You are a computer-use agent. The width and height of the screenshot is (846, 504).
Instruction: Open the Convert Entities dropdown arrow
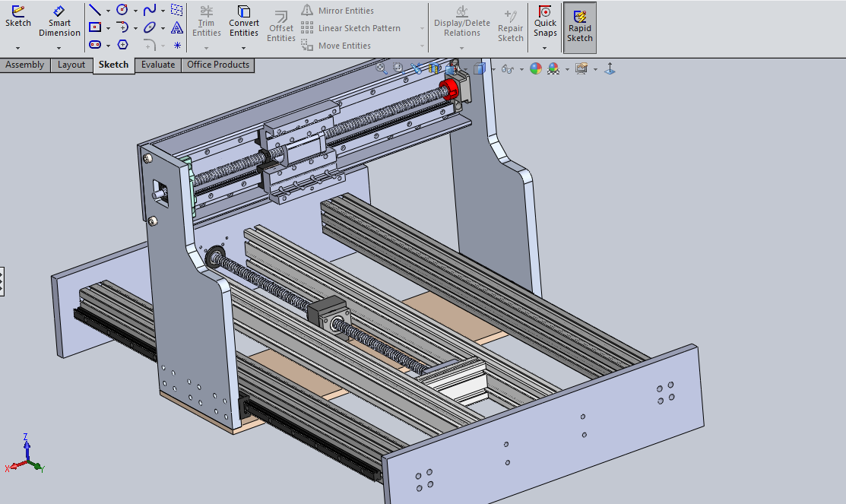[244, 48]
